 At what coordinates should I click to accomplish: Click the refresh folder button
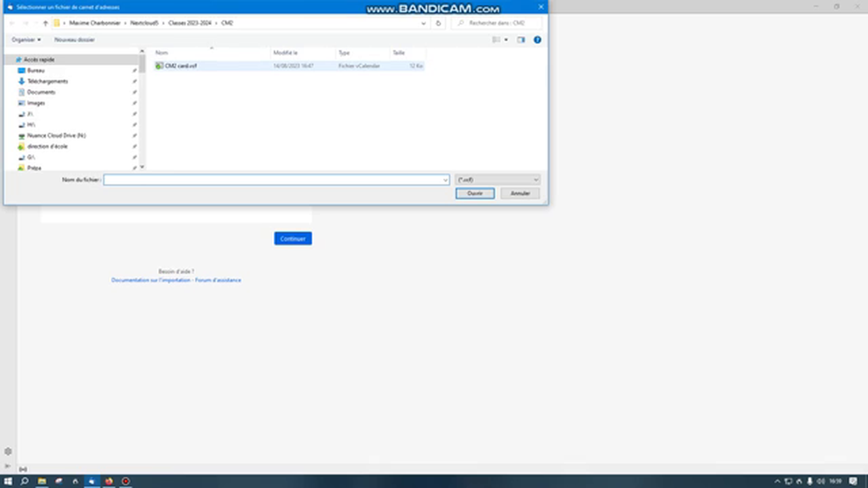coord(438,23)
